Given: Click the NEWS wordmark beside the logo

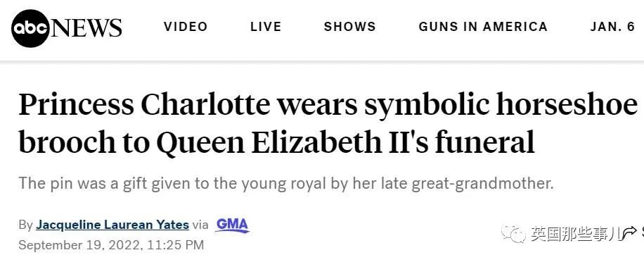Looking at the screenshot, I should coord(86,28).
